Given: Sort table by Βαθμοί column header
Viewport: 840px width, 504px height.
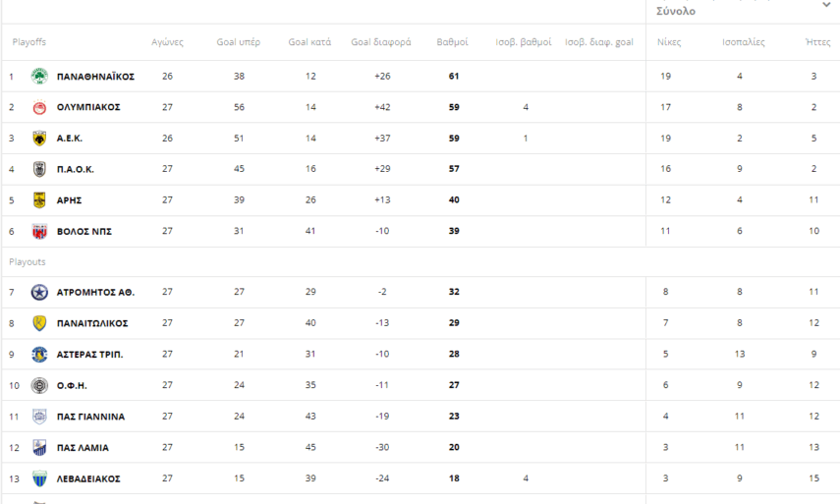Looking at the screenshot, I should [452, 42].
